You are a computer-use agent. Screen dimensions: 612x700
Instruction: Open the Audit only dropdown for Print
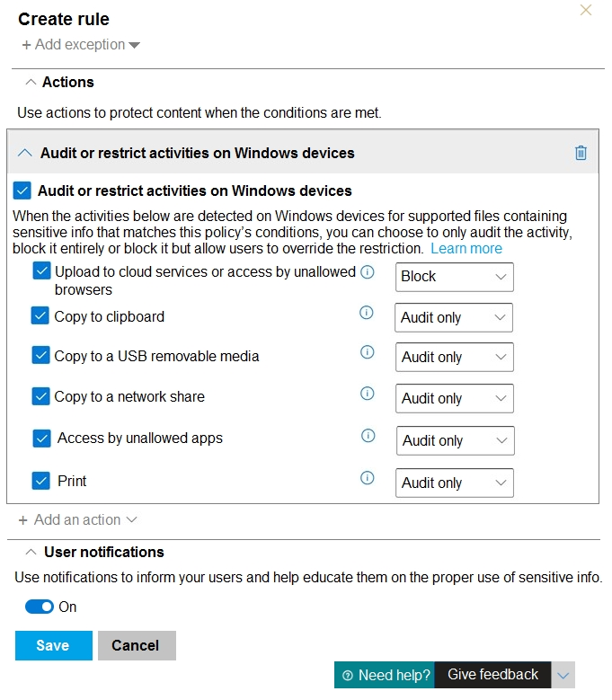tap(455, 483)
